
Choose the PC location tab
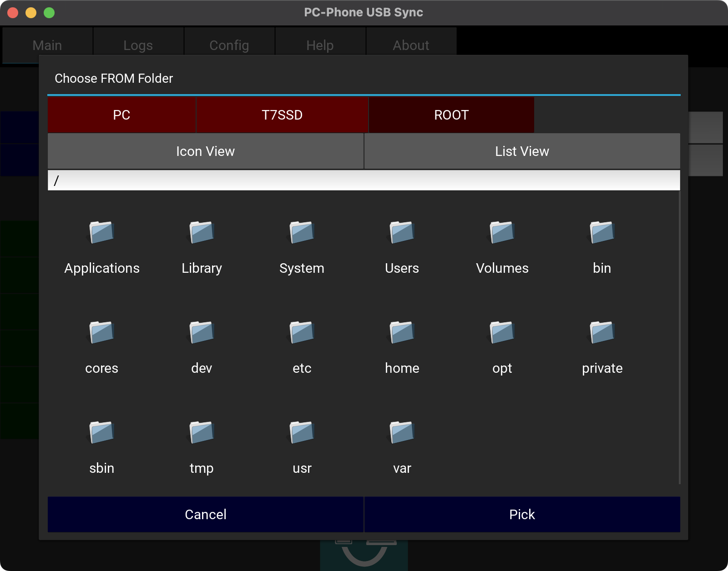(121, 115)
